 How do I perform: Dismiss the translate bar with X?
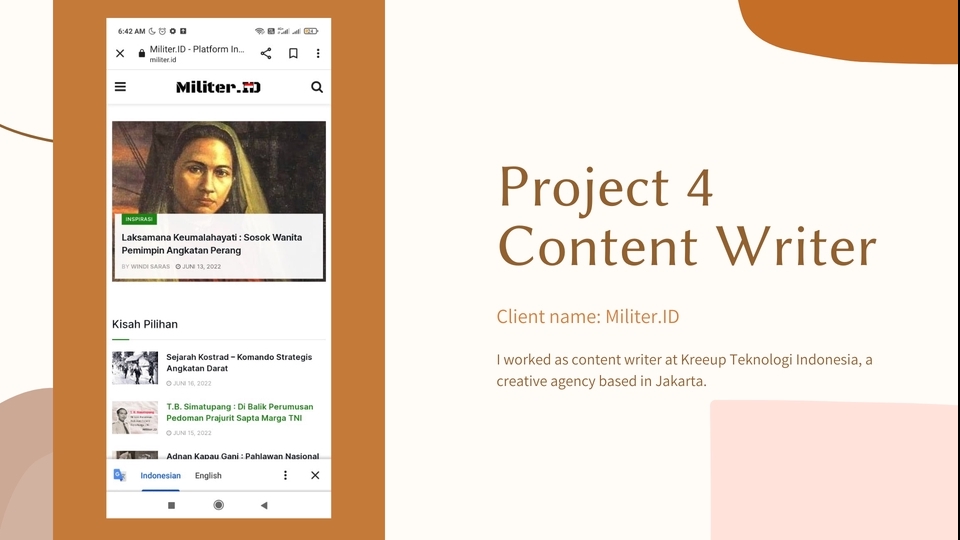[315, 475]
